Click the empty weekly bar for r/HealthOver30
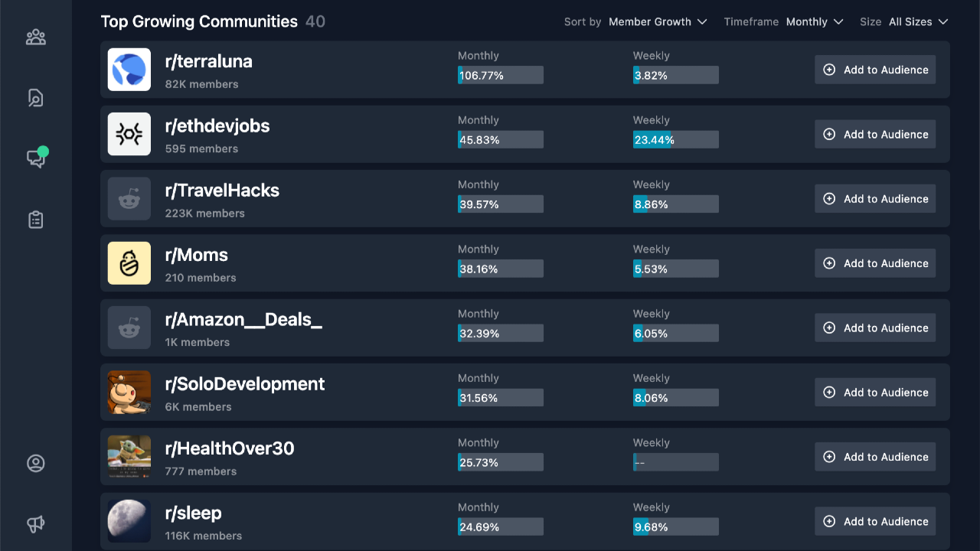This screenshot has height=551, width=980. 676,462
